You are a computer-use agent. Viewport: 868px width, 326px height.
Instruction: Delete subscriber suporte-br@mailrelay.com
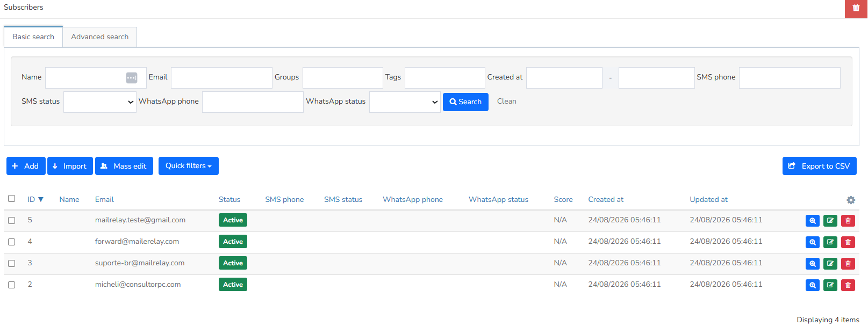pyautogui.click(x=848, y=264)
